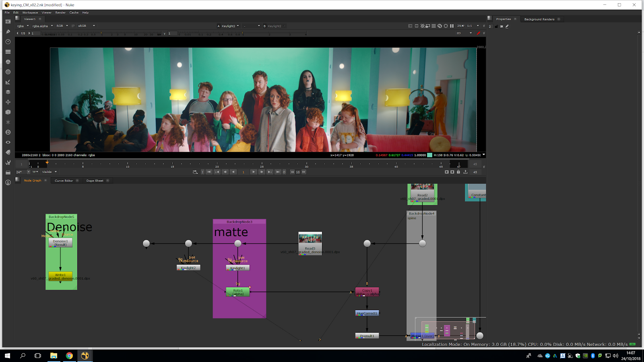Click the pause viewer updates icon
The height and width of the screenshot is (362, 644).
[x=452, y=26]
